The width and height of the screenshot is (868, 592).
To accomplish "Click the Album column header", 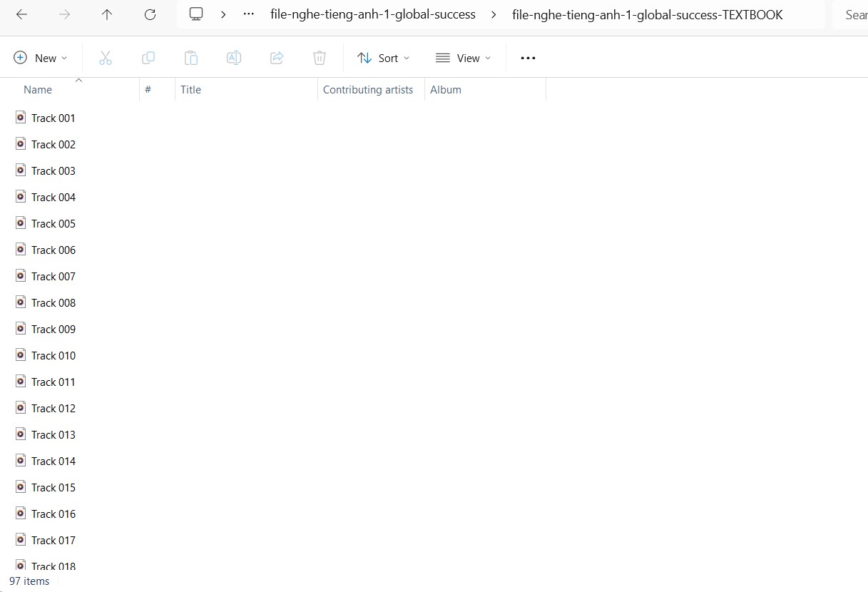I will point(446,89).
